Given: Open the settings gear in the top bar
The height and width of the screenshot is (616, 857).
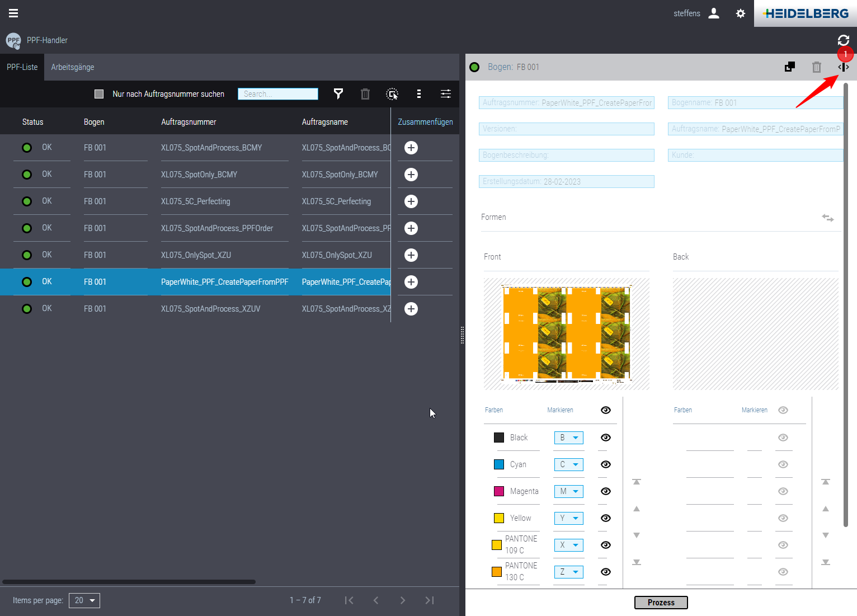Looking at the screenshot, I should (740, 13).
